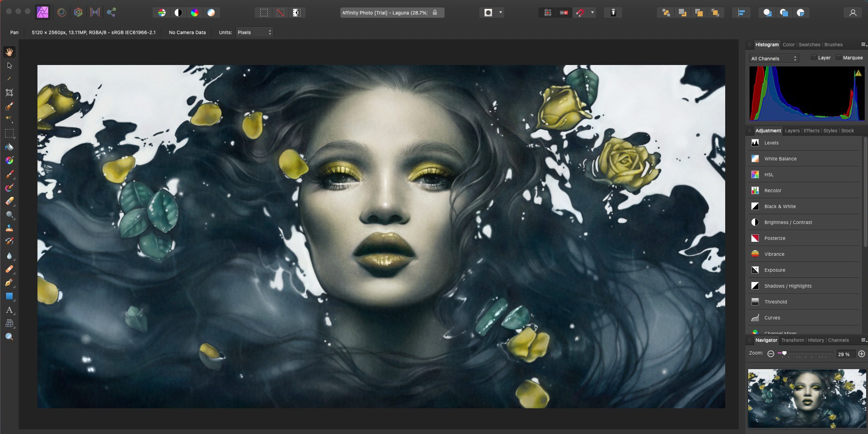Add a Curves adjustment
The width and height of the screenshot is (868, 434).
[772, 318]
